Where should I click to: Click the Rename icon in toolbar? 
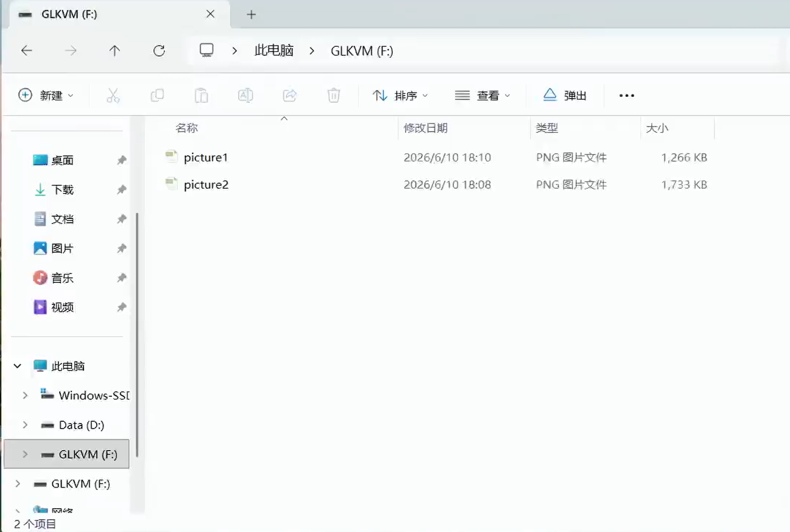[x=245, y=96]
